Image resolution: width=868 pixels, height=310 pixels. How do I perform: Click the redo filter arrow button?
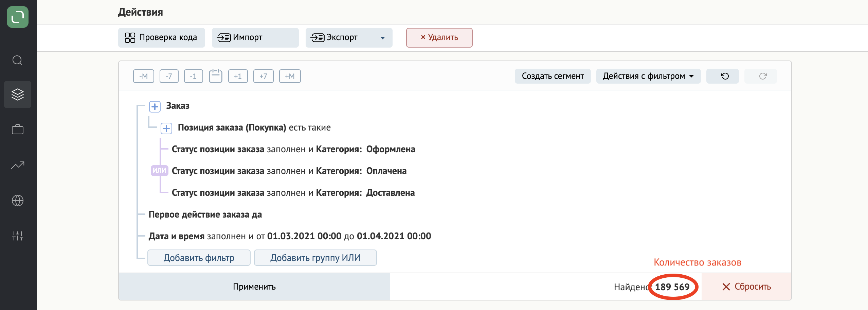coord(760,76)
